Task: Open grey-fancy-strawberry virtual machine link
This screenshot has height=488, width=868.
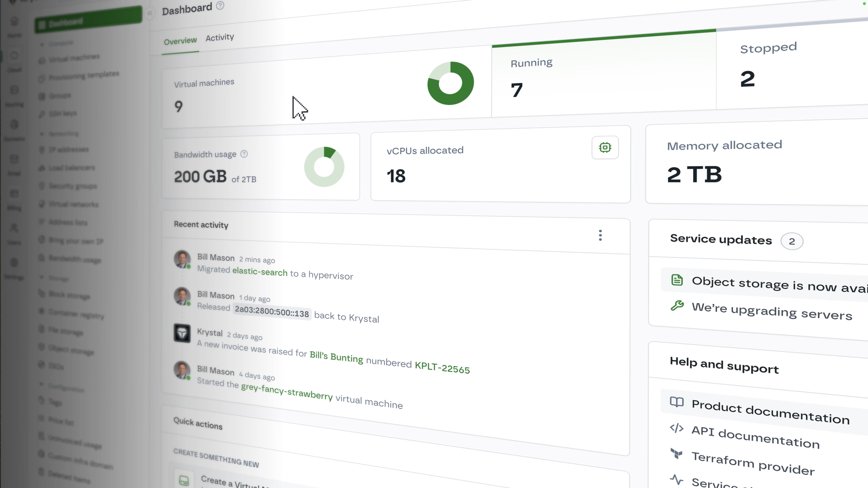Action: (x=287, y=391)
